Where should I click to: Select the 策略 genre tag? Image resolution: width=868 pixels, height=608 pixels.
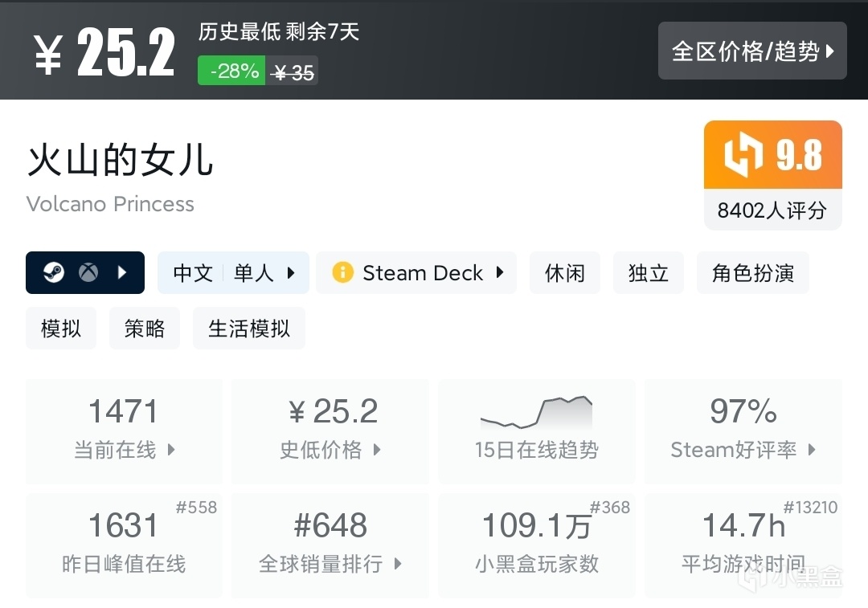(x=145, y=328)
